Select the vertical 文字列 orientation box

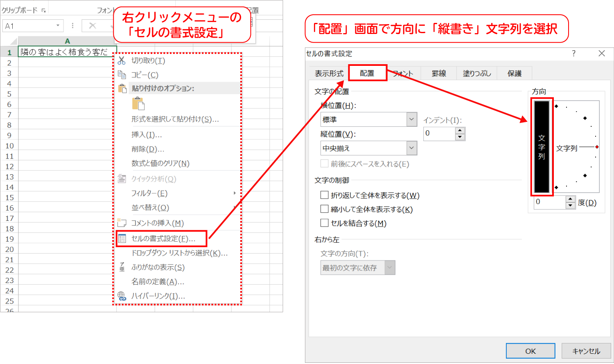pos(542,147)
